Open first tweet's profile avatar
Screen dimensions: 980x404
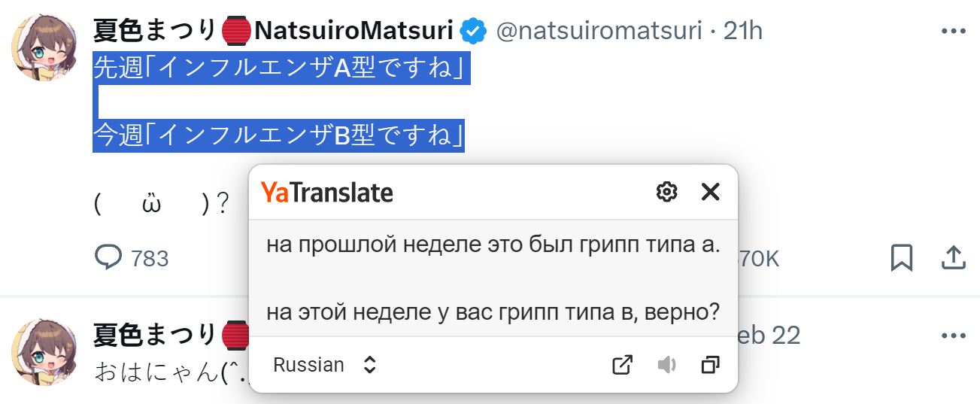(44, 47)
